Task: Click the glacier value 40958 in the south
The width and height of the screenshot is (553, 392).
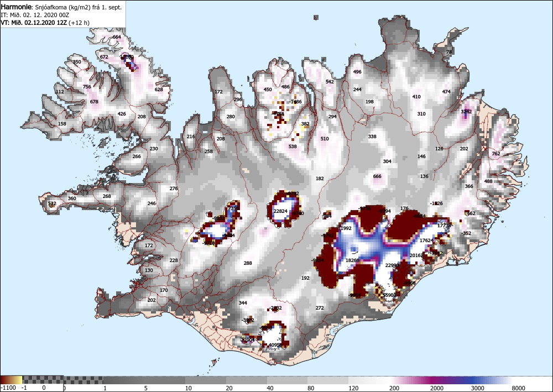Action: point(275,345)
